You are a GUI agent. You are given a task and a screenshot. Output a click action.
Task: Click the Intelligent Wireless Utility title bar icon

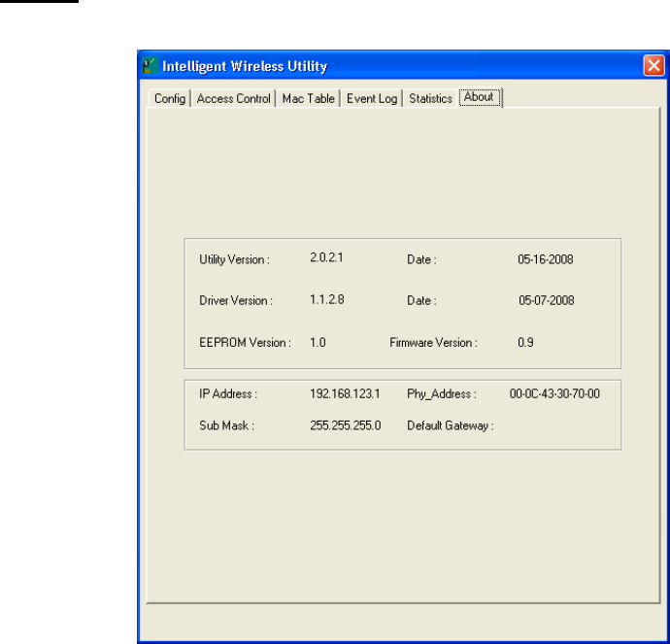tap(150, 66)
